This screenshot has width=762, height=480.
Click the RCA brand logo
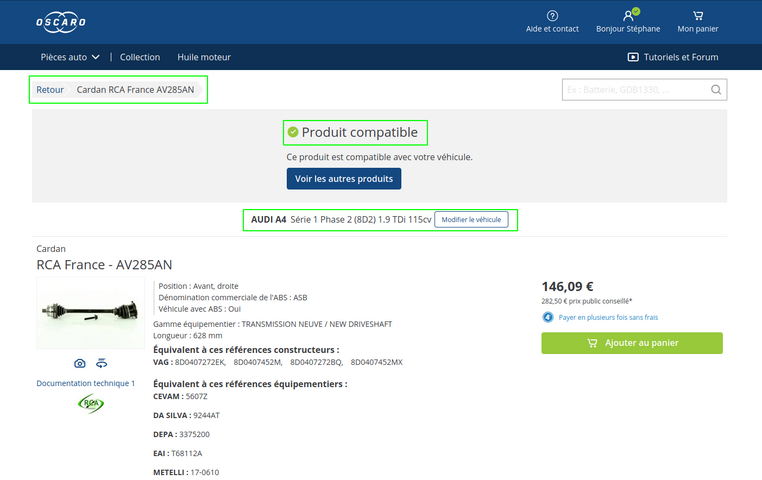[91, 404]
